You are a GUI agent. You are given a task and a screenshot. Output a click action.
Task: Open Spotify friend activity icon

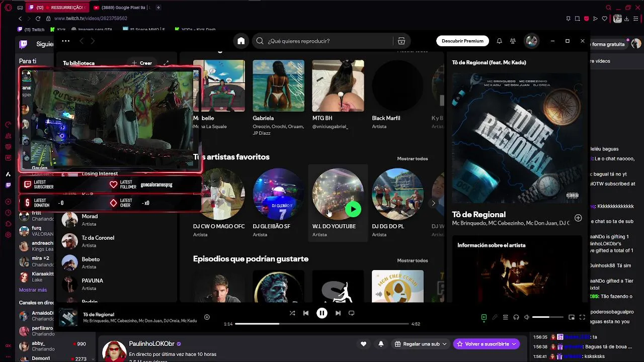(x=513, y=41)
